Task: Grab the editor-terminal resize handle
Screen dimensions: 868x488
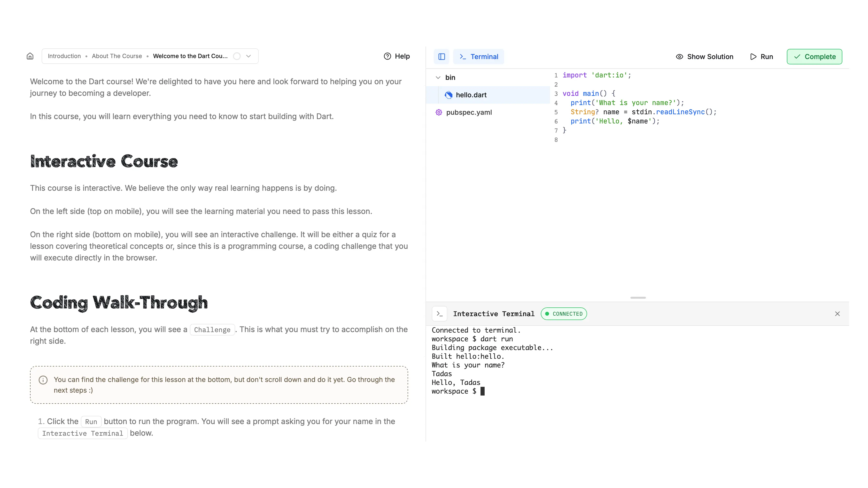Action: pos(638,298)
